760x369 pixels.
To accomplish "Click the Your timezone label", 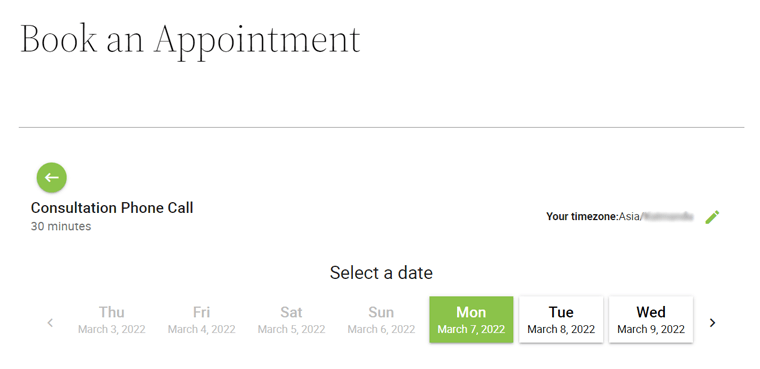I will (x=582, y=217).
